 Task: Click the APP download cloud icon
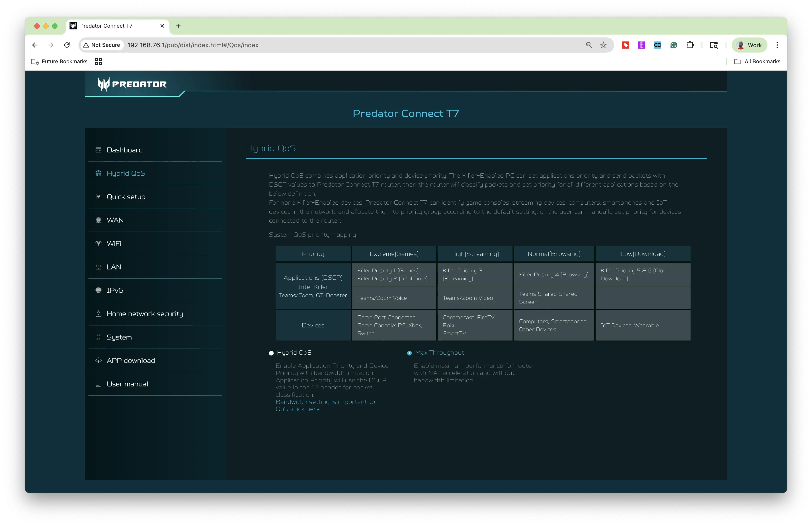click(x=98, y=360)
